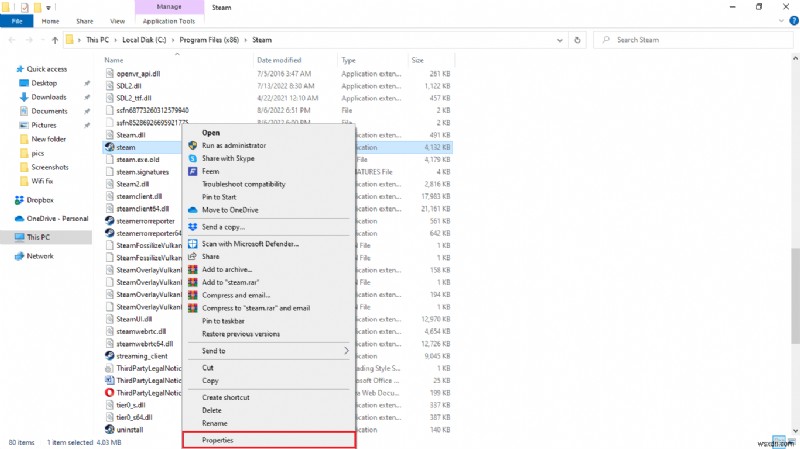Expand the Send to submenu arrow
The image size is (800, 449).
[x=346, y=351]
